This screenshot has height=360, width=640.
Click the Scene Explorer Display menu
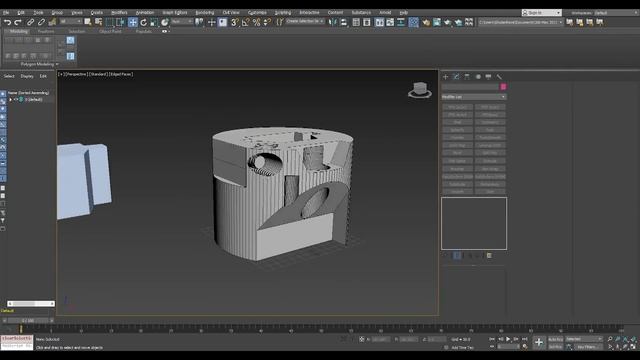point(27,76)
